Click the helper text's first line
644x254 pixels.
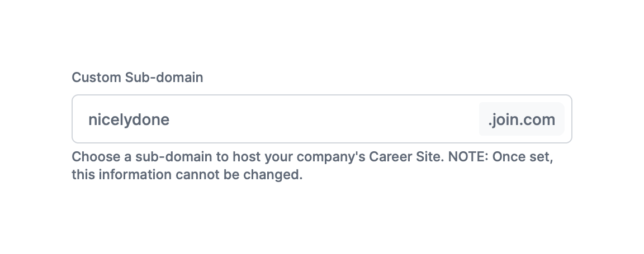(x=312, y=157)
